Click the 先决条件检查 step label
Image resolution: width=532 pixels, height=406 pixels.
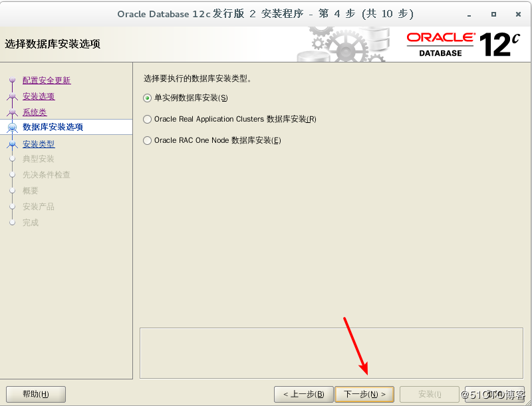pos(46,175)
